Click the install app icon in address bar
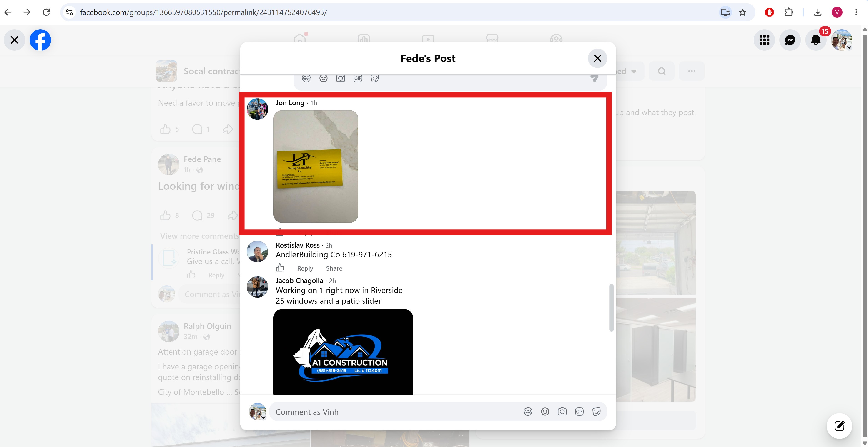868x447 pixels. pyautogui.click(x=725, y=12)
